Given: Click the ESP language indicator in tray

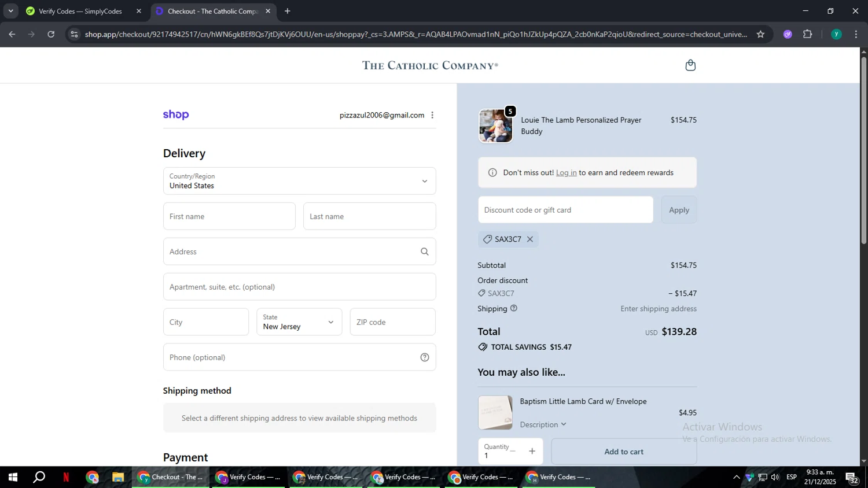Looking at the screenshot, I should coord(792,477).
